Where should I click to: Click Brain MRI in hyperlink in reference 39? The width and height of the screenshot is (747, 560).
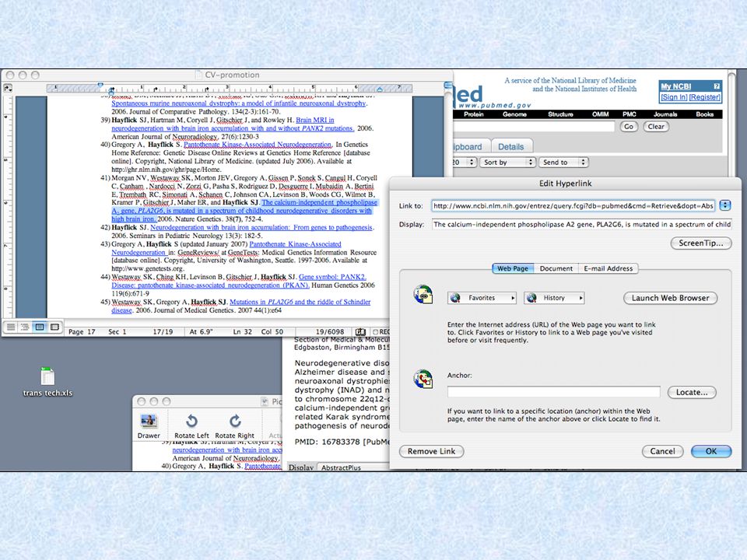315,120
